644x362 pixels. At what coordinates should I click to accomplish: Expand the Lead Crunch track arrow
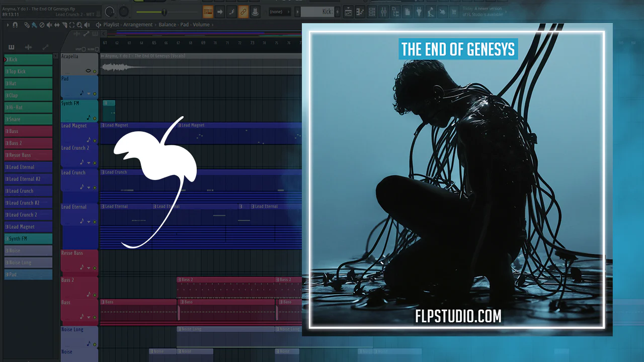click(89, 188)
